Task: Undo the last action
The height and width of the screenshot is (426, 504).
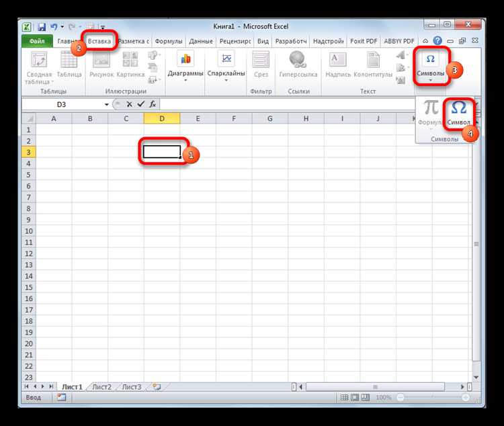Action: [54, 27]
